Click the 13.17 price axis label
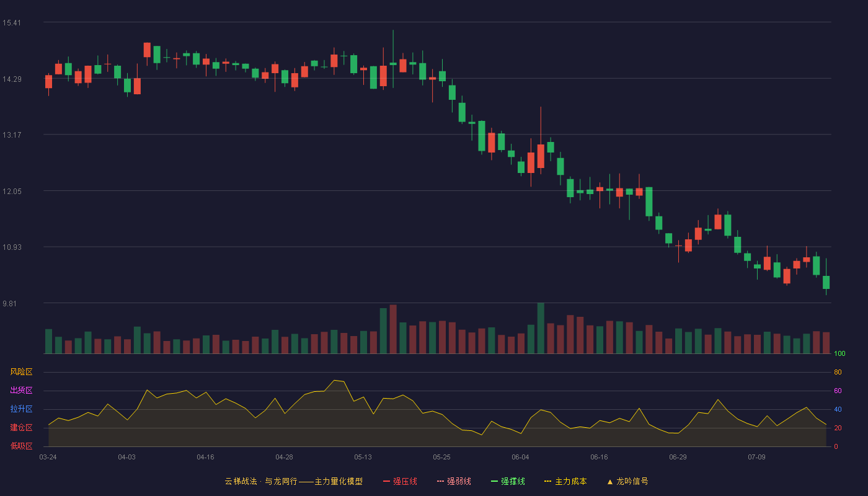 pyautogui.click(x=12, y=135)
